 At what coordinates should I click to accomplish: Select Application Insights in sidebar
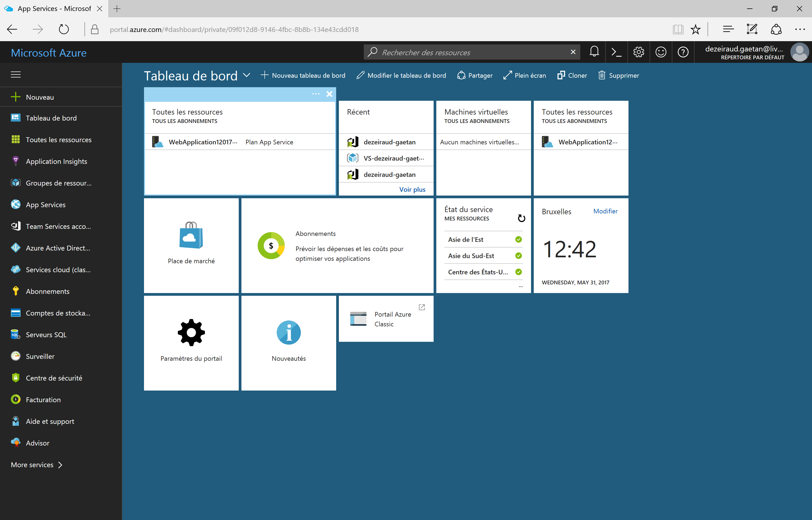[x=56, y=161]
